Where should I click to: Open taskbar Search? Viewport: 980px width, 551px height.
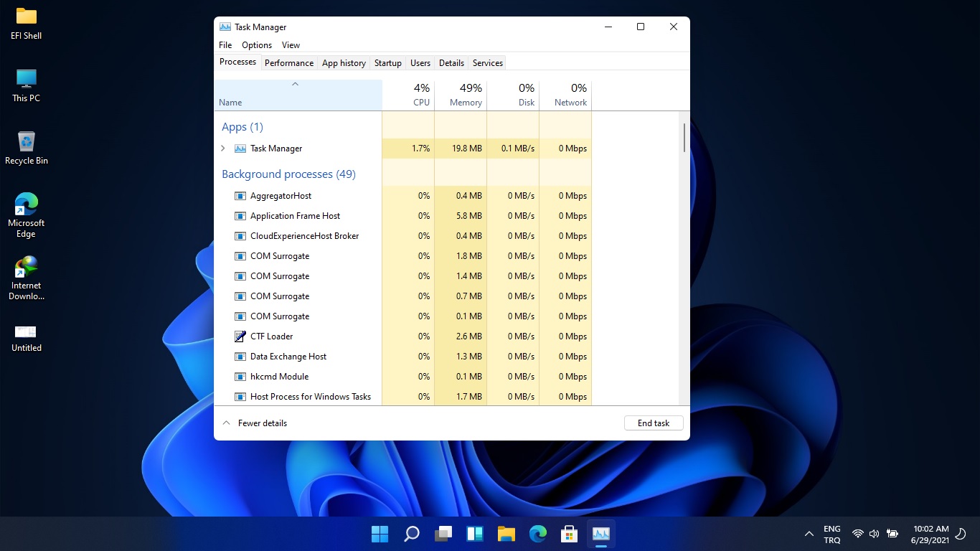[x=412, y=534]
